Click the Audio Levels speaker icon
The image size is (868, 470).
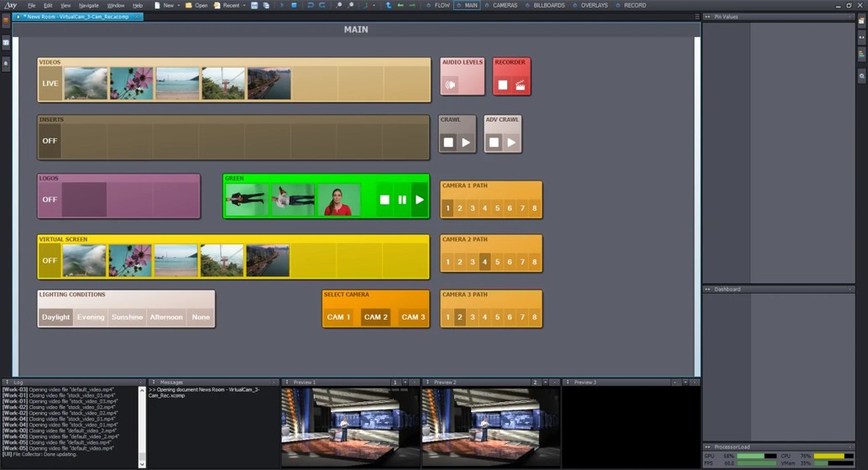click(x=452, y=84)
